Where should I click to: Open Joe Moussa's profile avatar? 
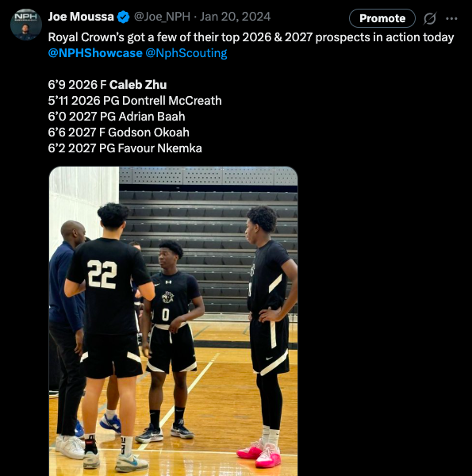[26, 25]
